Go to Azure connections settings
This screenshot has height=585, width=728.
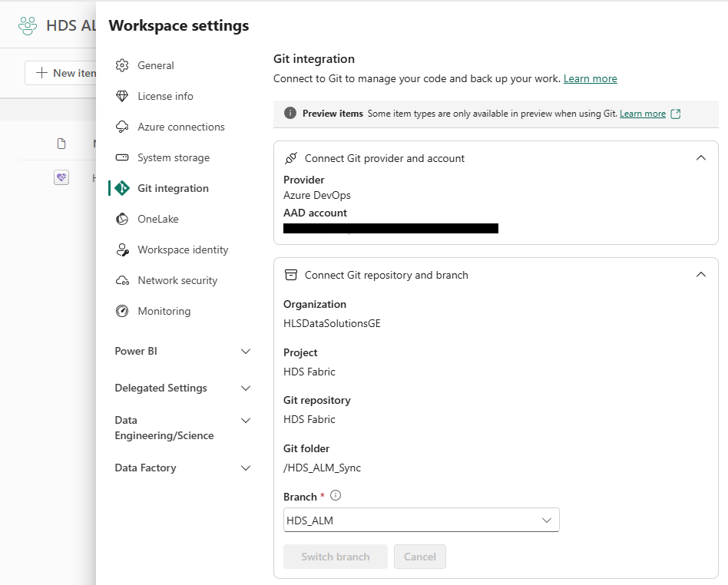pos(182,127)
